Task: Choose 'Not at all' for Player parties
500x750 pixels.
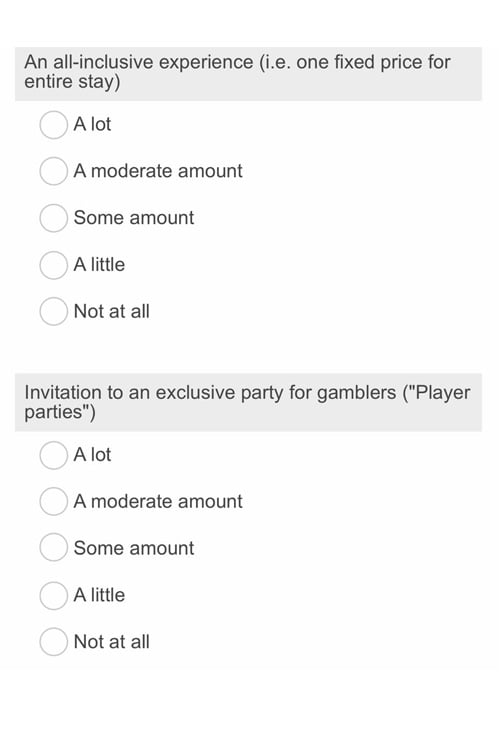Action: click(x=53, y=642)
